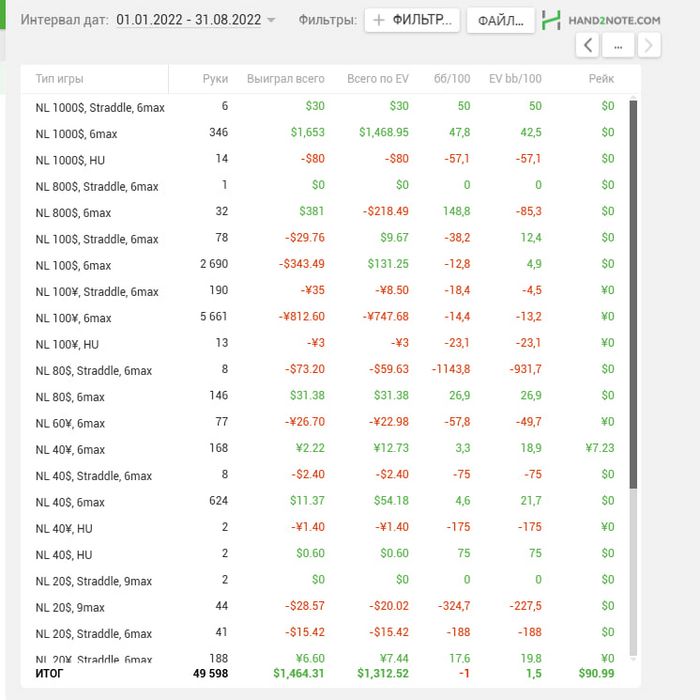Image resolution: width=700 pixels, height=700 pixels.
Task: Click loss value -$343.49
Action: [302, 264]
